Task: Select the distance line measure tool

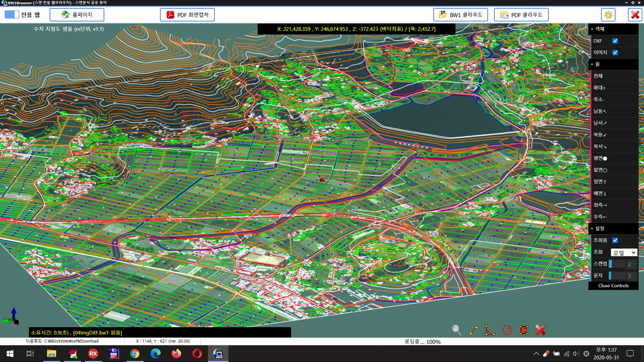Action: point(473,330)
